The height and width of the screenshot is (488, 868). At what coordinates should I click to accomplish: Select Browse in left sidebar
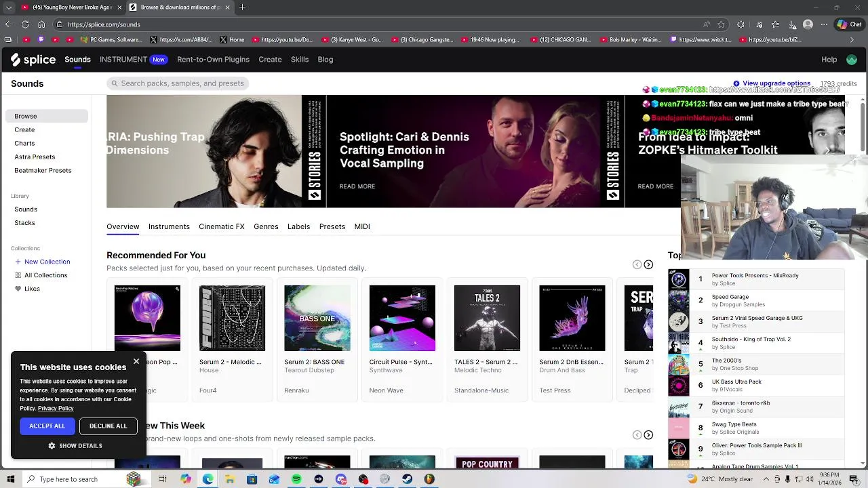coord(47,116)
